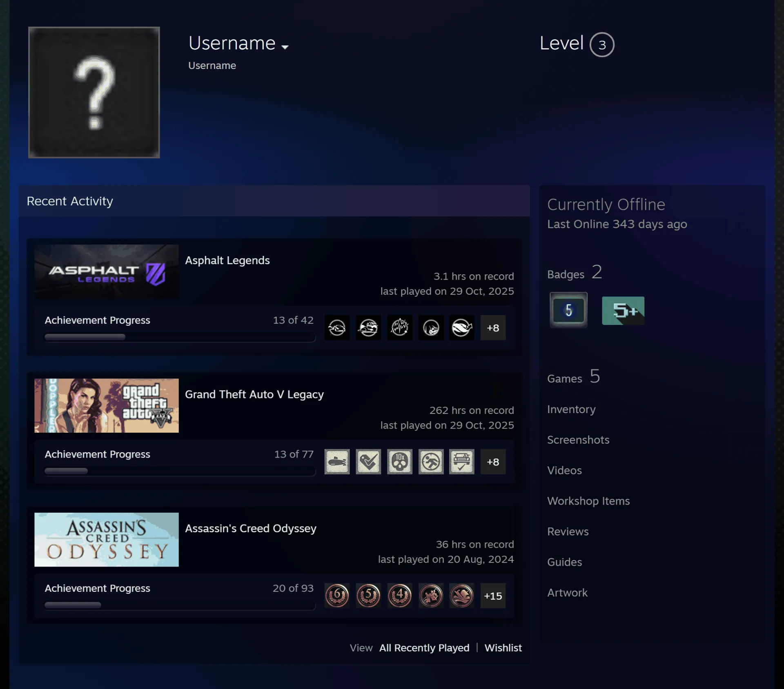
Task: Click the level 5 square badge
Action: pyautogui.click(x=568, y=310)
